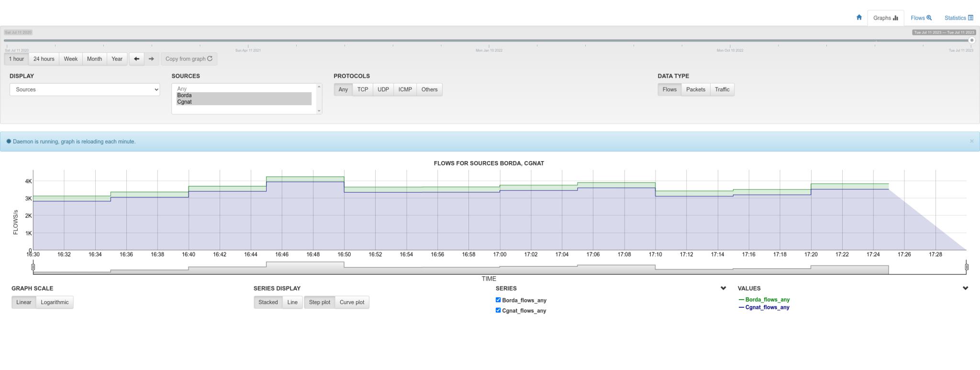Click Copy from graph refresh button
980x370 pixels.
189,59
